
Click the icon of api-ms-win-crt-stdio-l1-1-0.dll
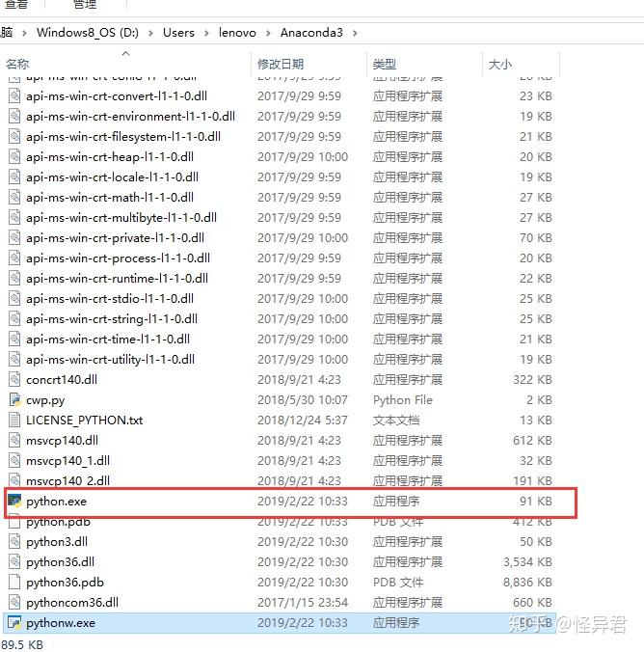[x=14, y=299]
